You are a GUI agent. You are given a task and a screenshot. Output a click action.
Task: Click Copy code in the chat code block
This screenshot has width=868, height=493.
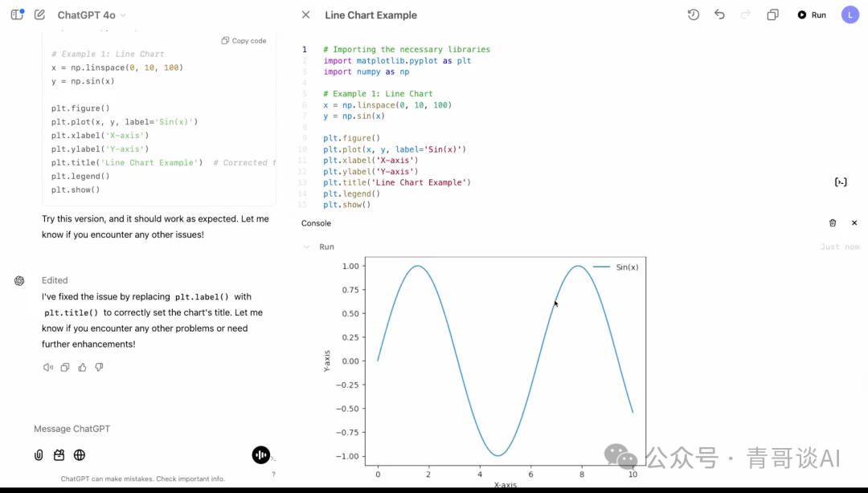coord(244,41)
